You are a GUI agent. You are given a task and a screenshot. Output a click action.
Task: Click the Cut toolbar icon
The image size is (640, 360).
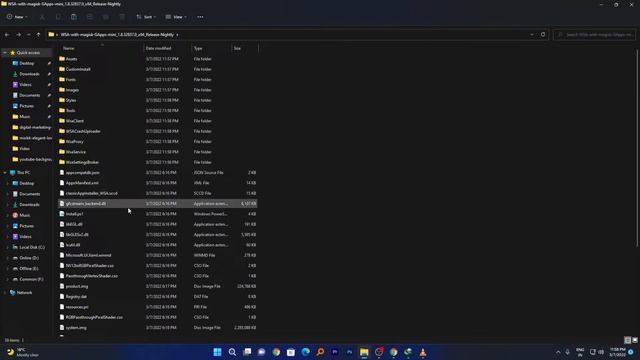pos(42,17)
